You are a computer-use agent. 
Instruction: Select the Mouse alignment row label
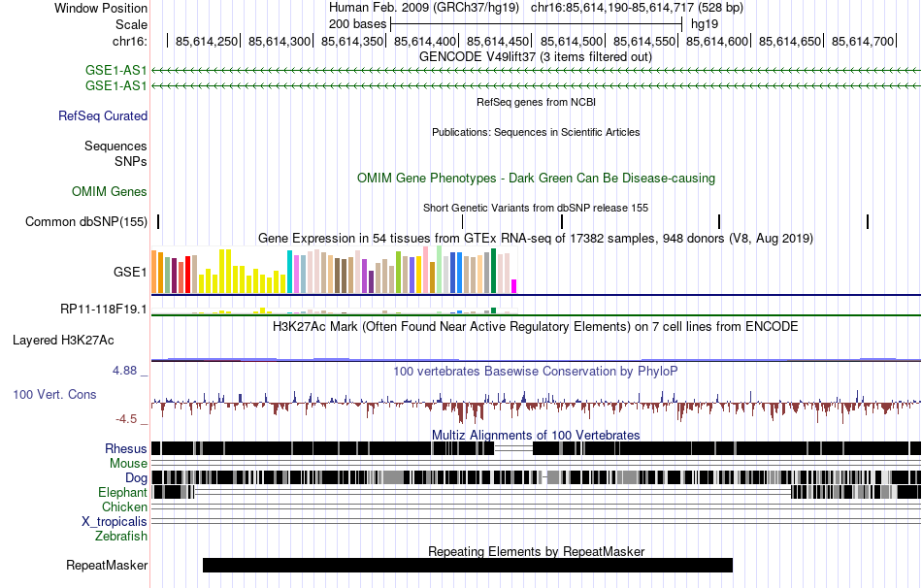click(128, 464)
